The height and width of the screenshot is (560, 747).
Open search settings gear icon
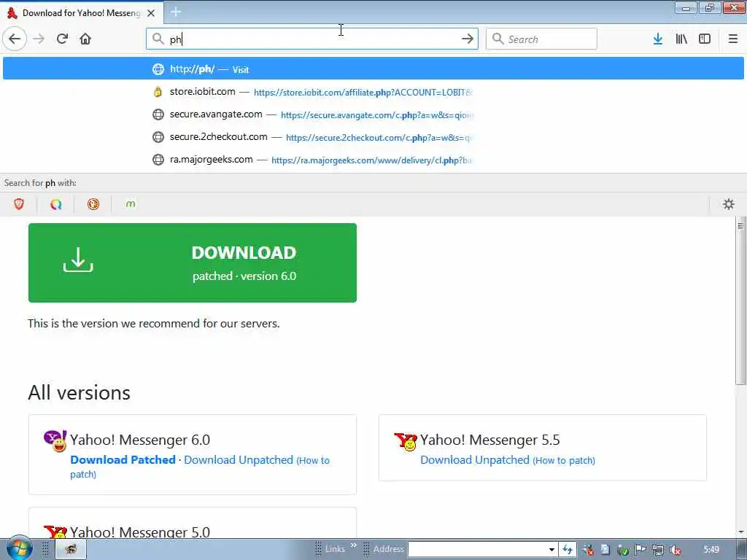(x=729, y=204)
